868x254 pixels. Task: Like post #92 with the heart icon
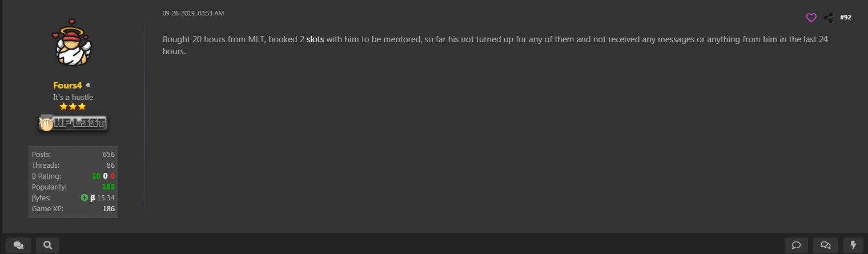(x=811, y=18)
